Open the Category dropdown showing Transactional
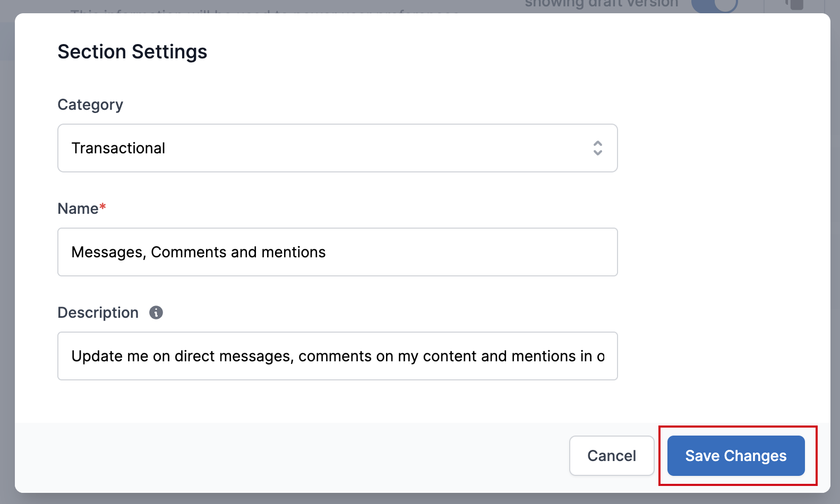This screenshot has width=840, height=504. 337,148
